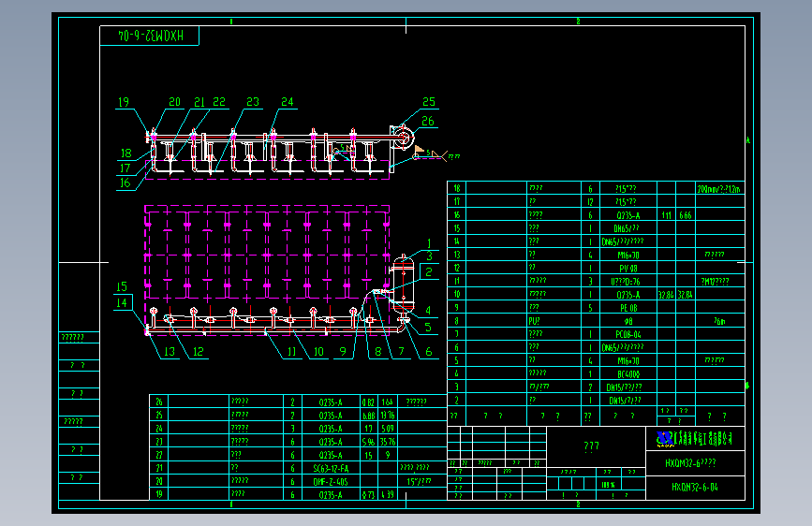Select callout number 9 below the lower view

coord(342,352)
